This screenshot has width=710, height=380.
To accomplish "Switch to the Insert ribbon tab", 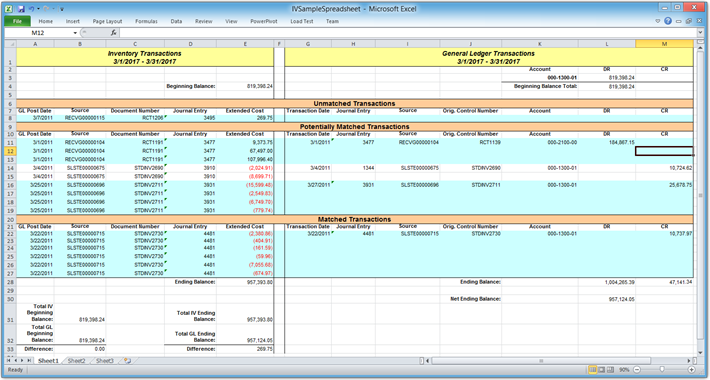I will coord(73,21).
